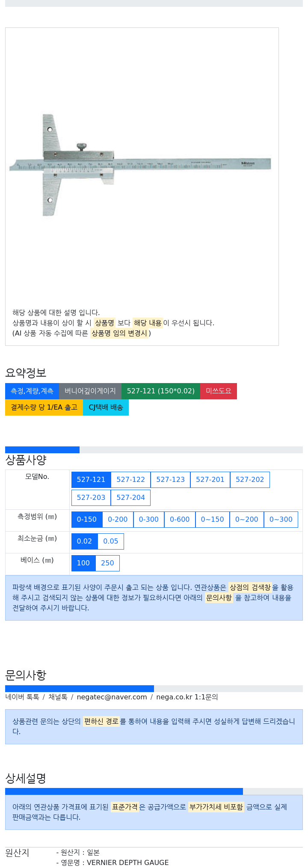308x868 pixels.
Task: Choose base size 250
Action: [107, 563]
